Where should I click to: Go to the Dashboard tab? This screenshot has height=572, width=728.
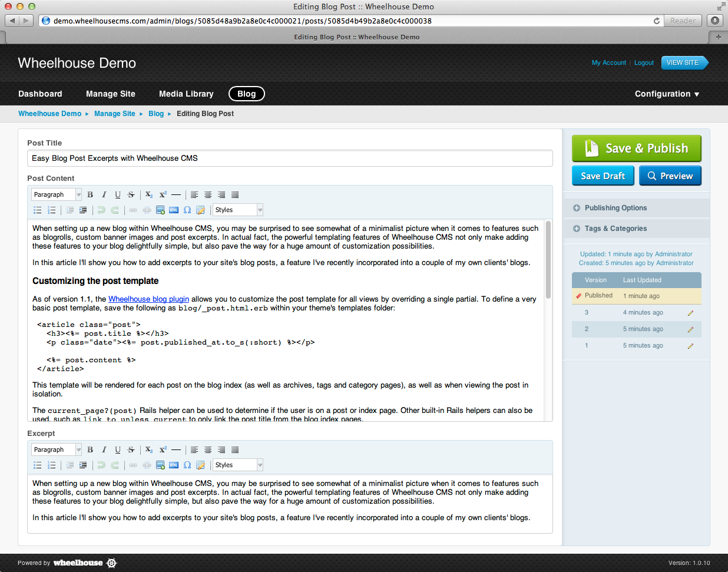(x=40, y=94)
